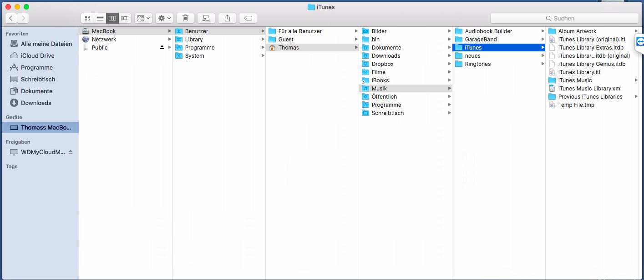Expand Programme folder in Thomas column

tap(449, 105)
